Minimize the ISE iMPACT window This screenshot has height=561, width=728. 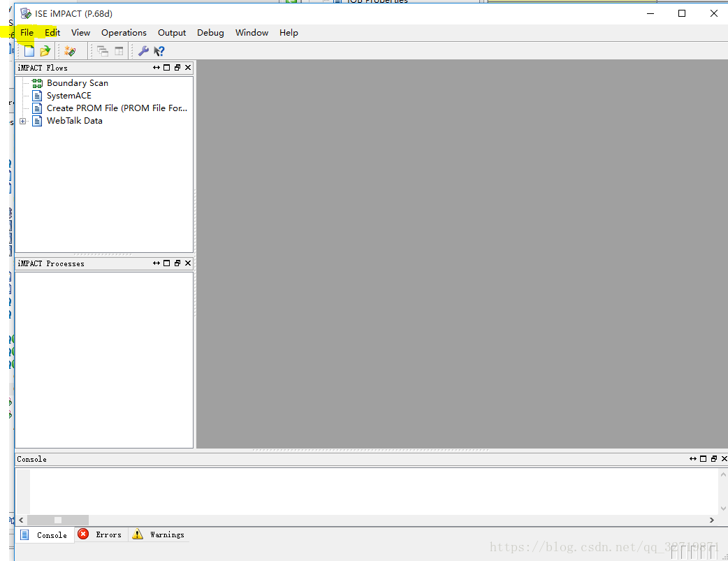(650, 13)
